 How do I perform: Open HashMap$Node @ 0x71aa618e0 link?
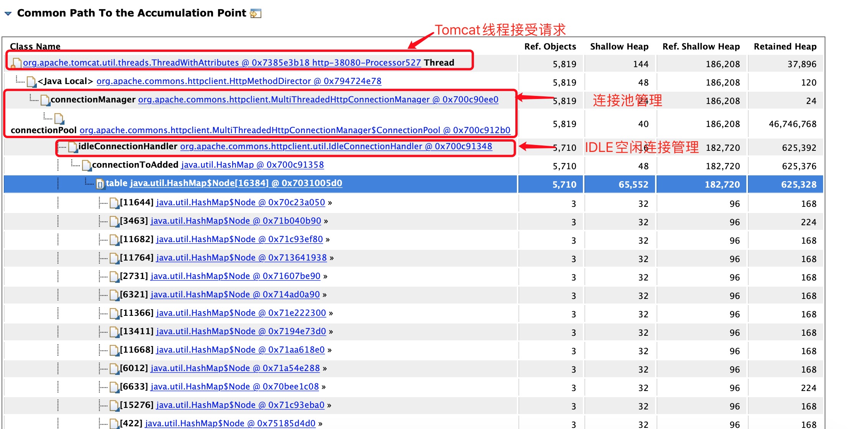pos(240,350)
